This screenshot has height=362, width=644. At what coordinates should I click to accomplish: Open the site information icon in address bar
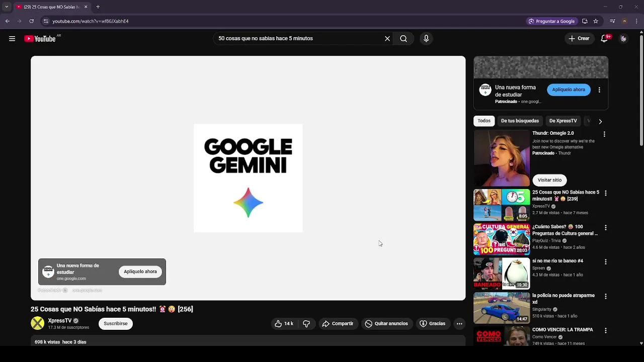[46, 21]
